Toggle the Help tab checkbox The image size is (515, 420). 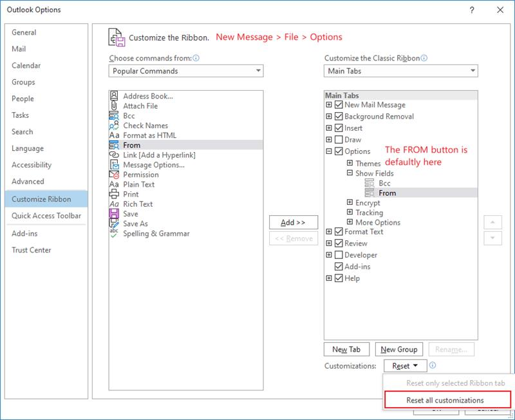[339, 278]
